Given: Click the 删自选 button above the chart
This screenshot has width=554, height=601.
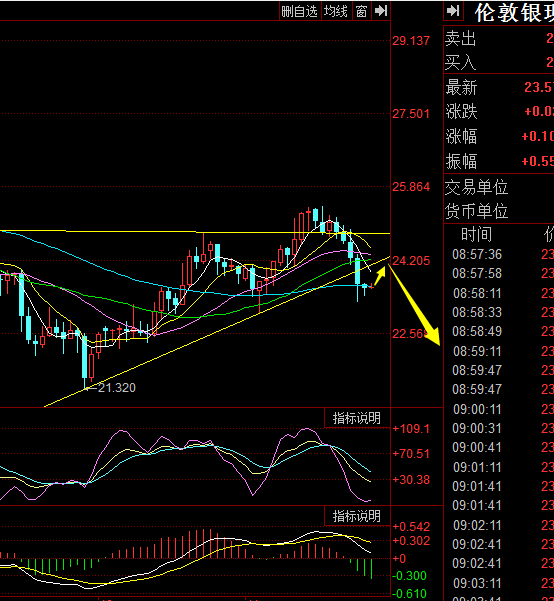Looking at the screenshot, I should [x=299, y=11].
